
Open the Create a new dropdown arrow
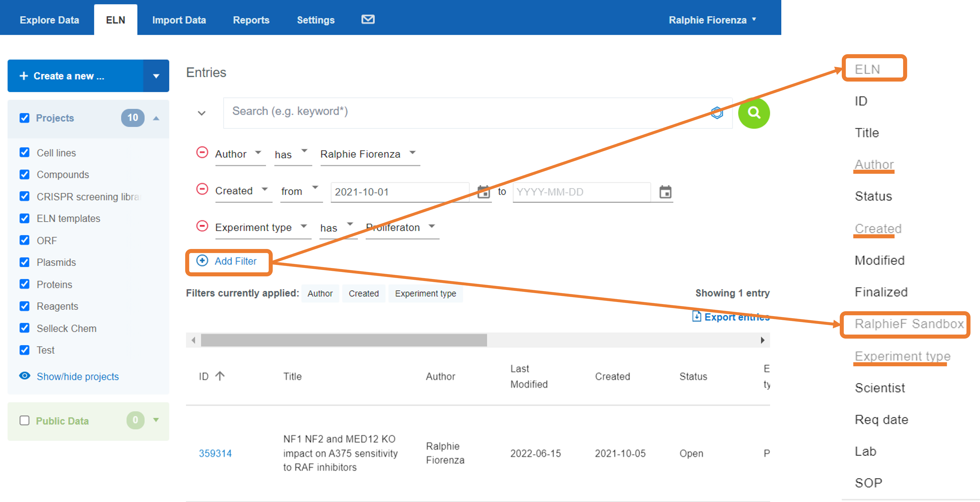(156, 76)
